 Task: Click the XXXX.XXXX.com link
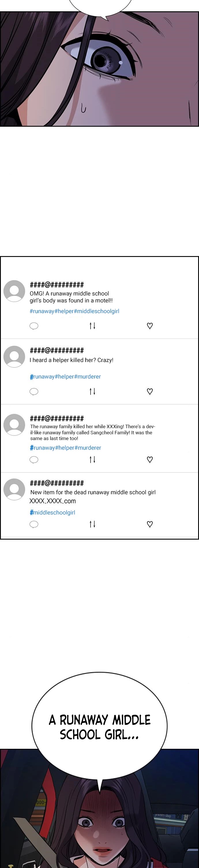(x=53, y=501)
